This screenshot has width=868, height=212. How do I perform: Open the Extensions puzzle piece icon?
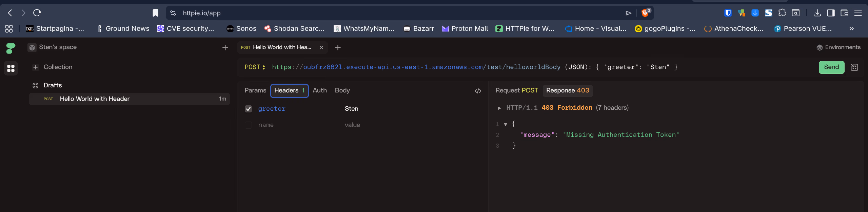point(782,13)
